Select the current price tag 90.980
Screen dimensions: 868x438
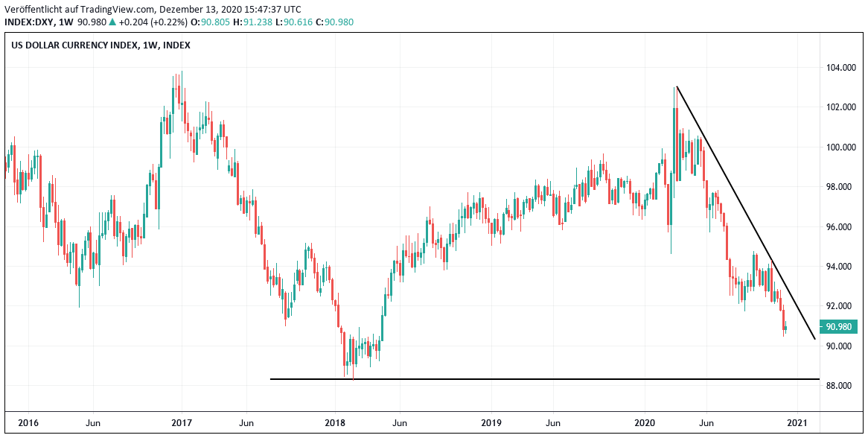tap(839, 326)
